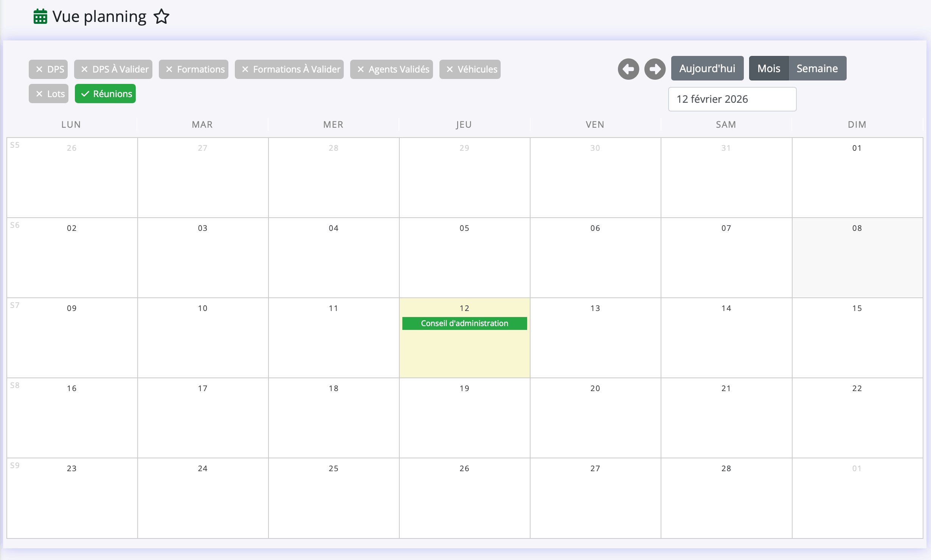Image resolution: width=931 pixels, height=560 pixels.
Task: Switch to Semaine view
Action: tap(817, 68)
